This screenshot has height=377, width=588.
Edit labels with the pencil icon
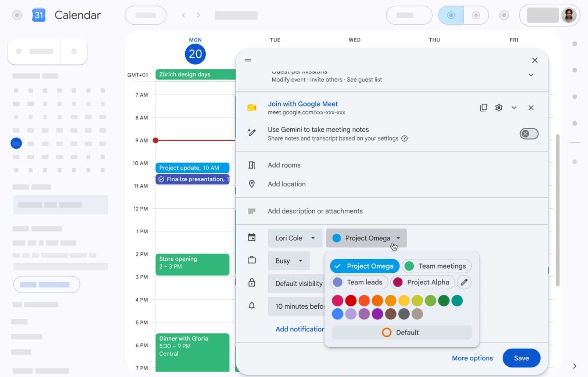coord(464,282)
